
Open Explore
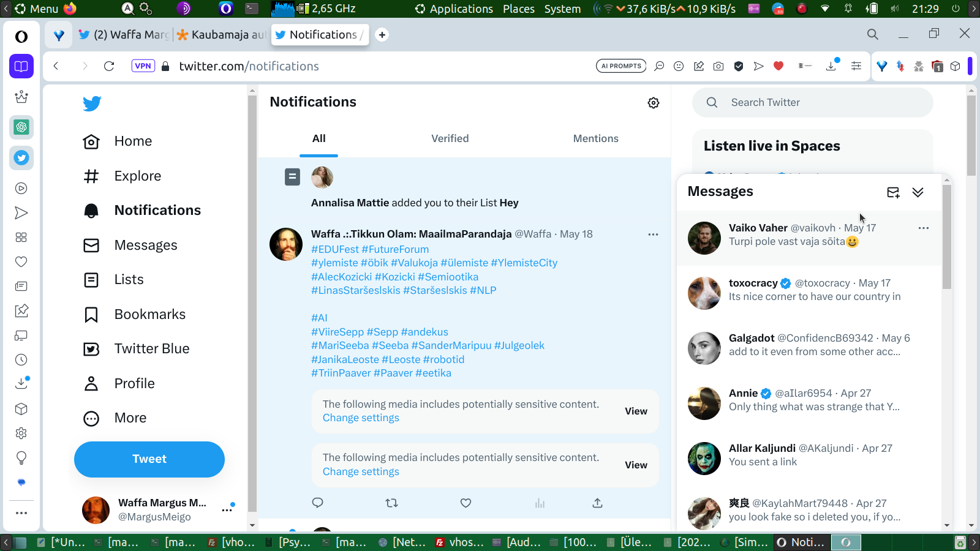coord(122,176)
